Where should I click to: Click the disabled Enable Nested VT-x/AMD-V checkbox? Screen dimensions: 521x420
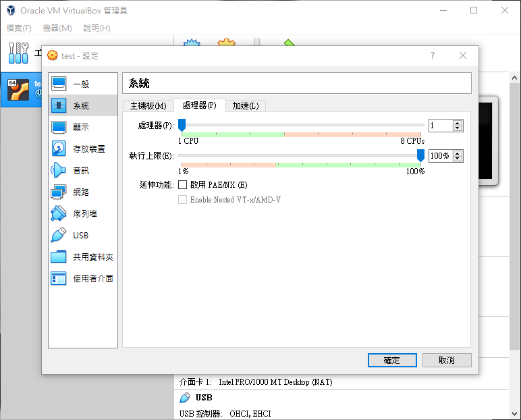[182, 199]
